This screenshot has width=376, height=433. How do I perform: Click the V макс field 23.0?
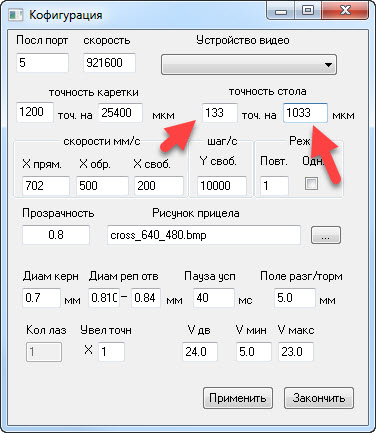point(296,352)
